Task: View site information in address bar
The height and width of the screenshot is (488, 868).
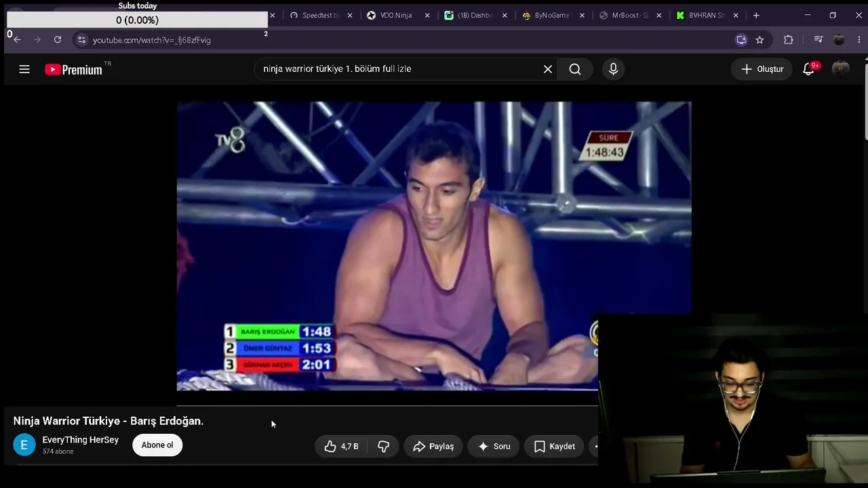Action: (81, 40)
